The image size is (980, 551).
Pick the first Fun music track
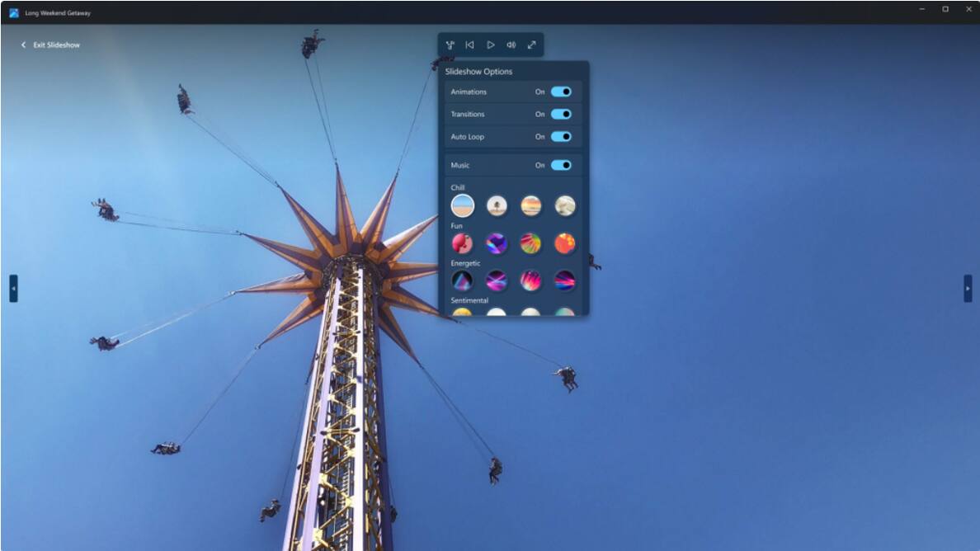[x=463, y=243]
